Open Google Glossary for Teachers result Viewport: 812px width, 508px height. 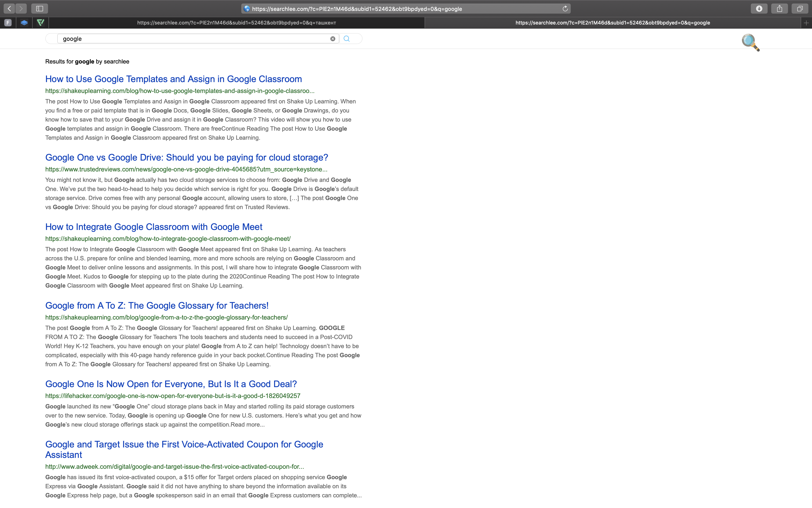coord(157,305)
